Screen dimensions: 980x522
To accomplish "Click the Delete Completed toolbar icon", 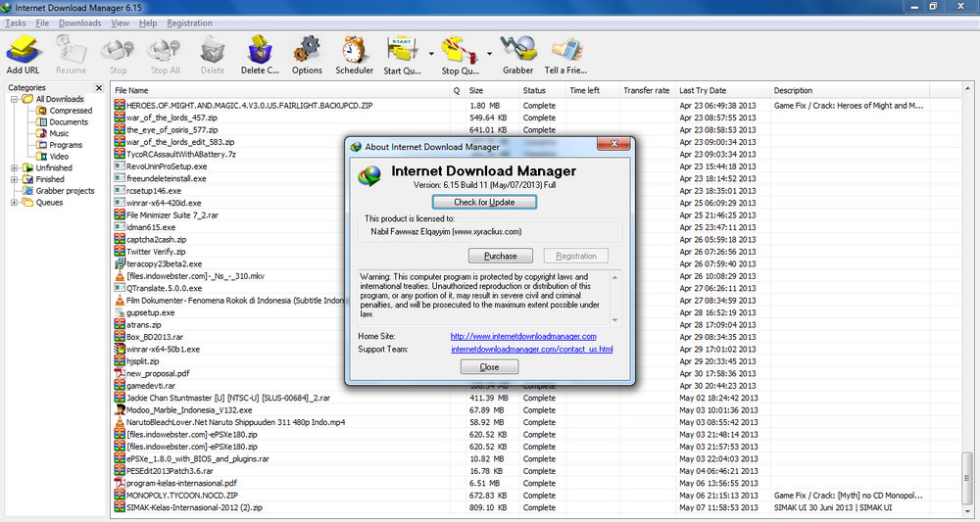I will tap(260, 50).
